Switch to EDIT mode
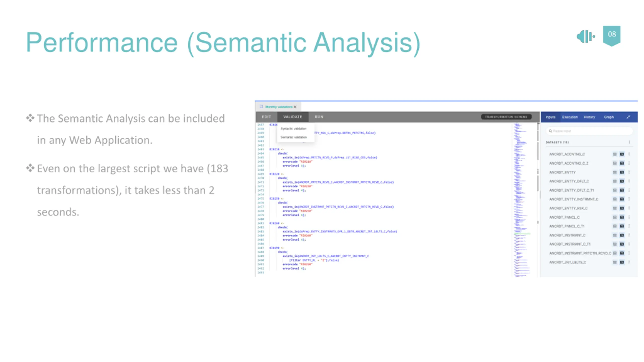Screen dimensions: 644x362 tap(266, 117)
